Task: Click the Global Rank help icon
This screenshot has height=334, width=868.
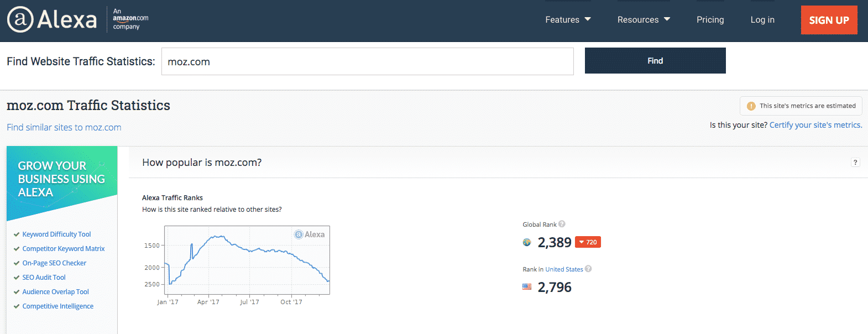Action: 562,224
